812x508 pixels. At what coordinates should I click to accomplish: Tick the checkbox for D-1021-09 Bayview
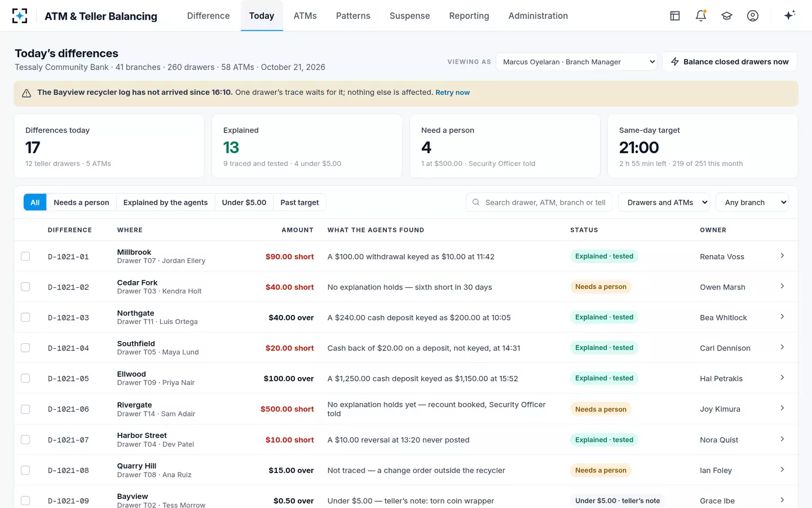[x=25, y=500]
